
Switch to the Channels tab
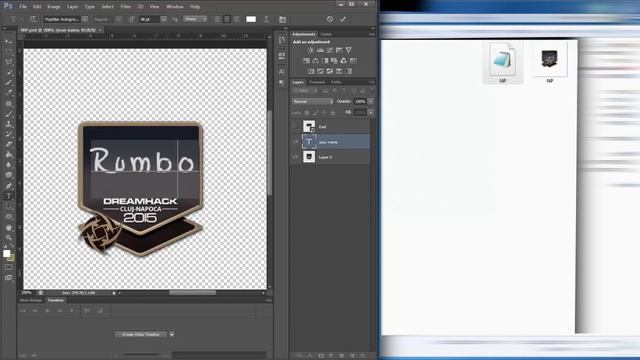[317, 82]
